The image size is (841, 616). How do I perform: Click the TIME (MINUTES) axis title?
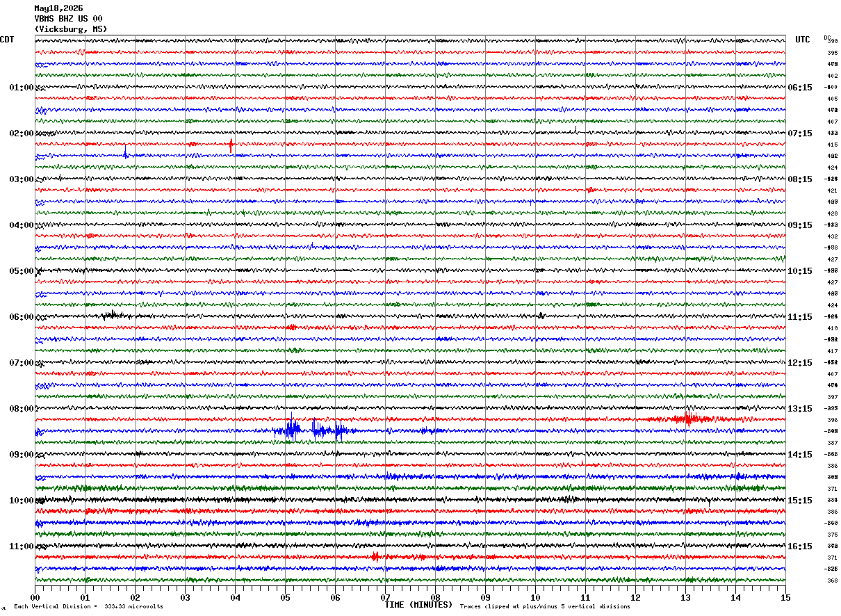coord(418,605)
